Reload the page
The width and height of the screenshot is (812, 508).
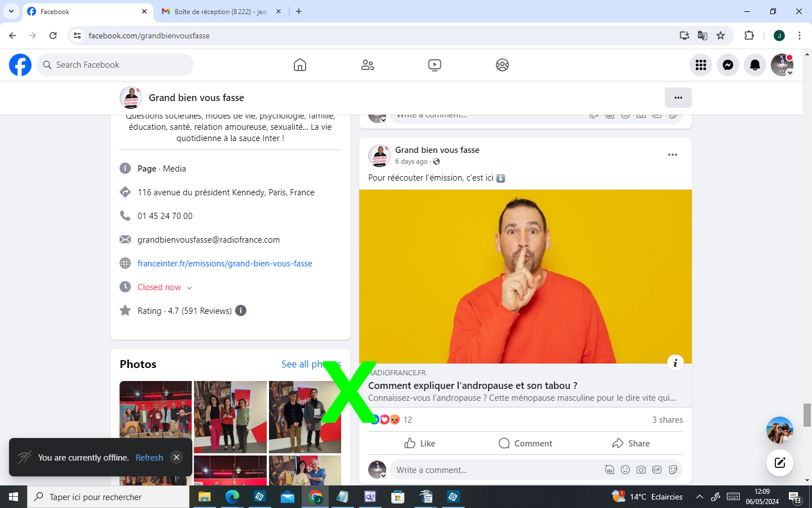53,36
